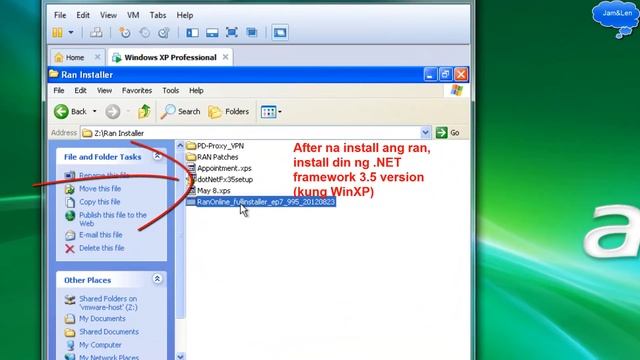This screenshot has width=640, height=360.
Task: Open Shared Folders on 'vmware-host' (Z:)
Action: 108,303
